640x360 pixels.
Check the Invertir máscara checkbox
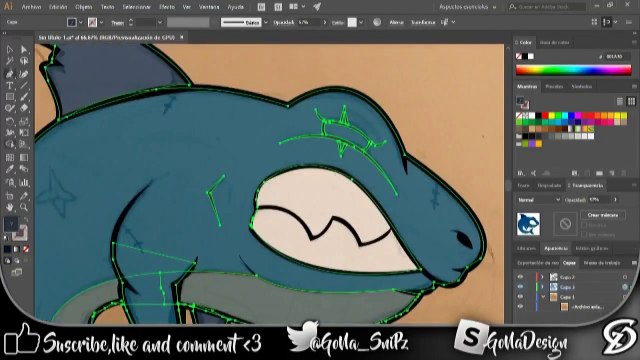(584, 235)
